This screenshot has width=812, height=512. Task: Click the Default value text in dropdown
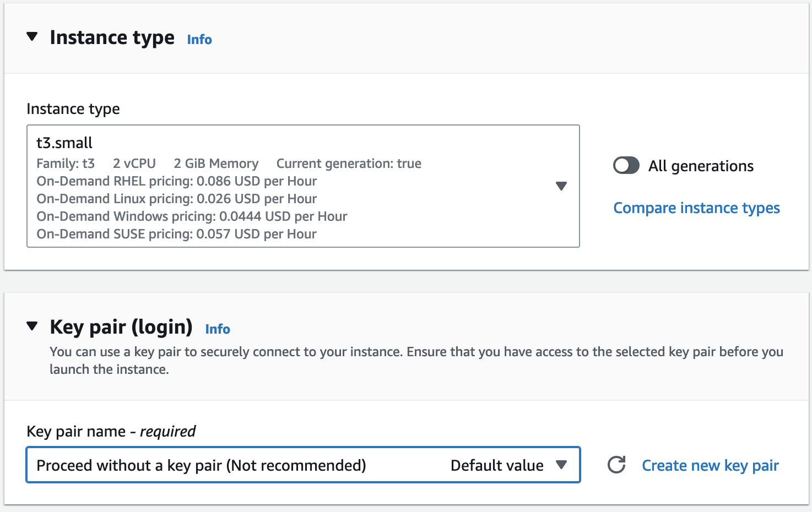pos(497,466)
